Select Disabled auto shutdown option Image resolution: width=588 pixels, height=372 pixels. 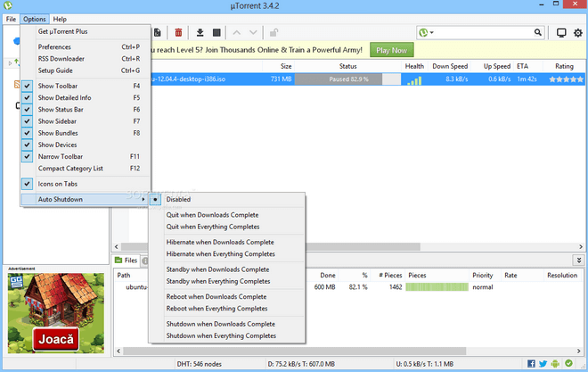(178, 199)
